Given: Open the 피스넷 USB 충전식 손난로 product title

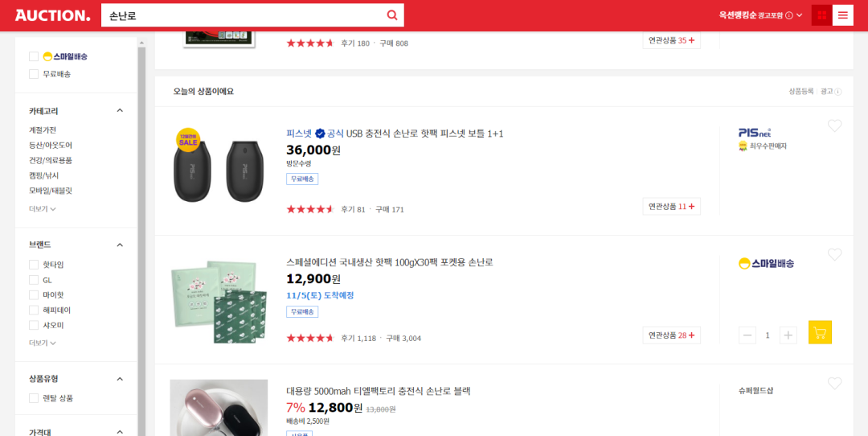Looking at the screenshot, I should pos(395,134).
